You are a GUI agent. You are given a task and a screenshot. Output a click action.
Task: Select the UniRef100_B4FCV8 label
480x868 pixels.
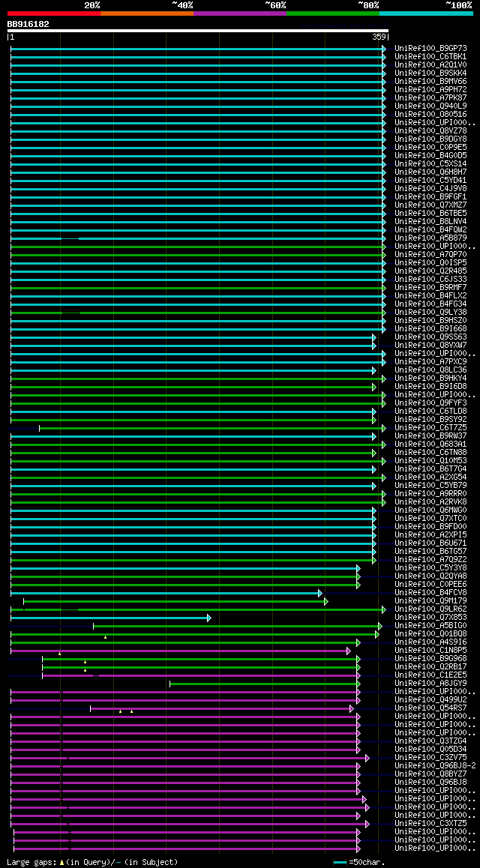coord(430,593)
